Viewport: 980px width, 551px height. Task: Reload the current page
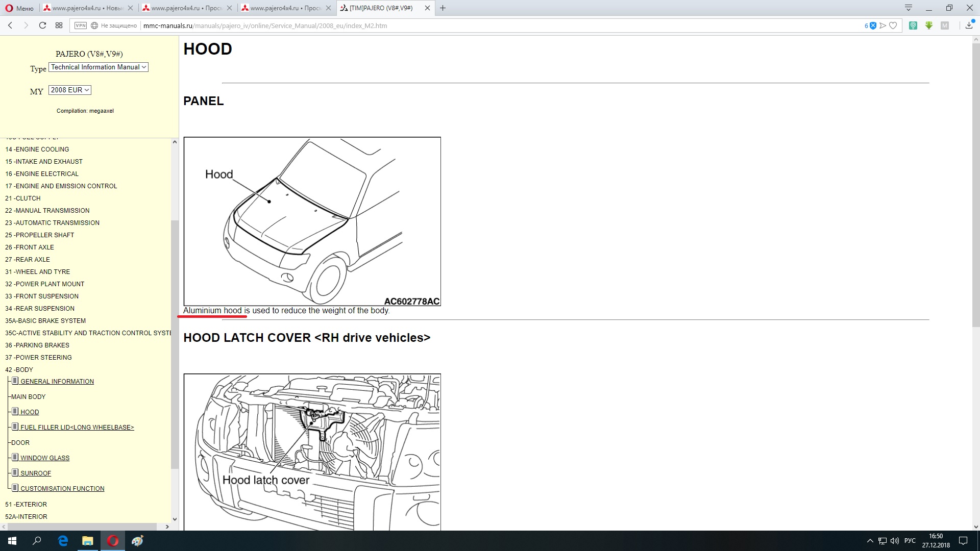pyautogui.click(x=43, y=26)
